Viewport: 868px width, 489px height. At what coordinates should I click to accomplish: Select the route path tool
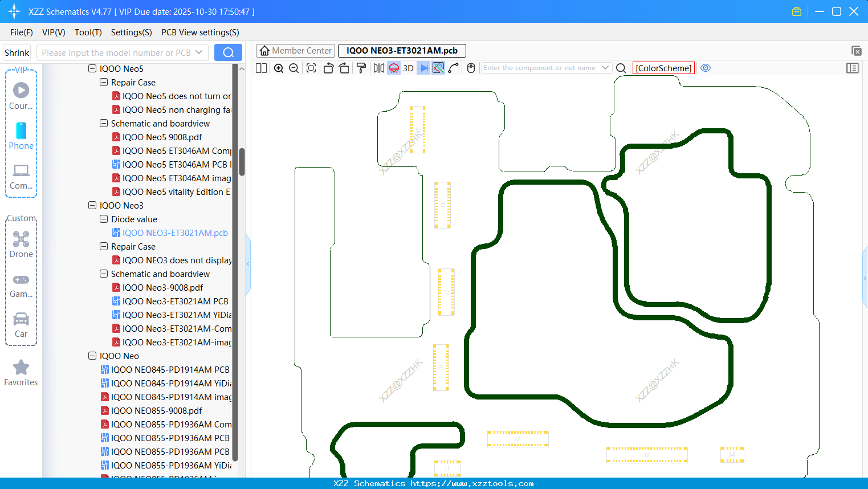[454, 68]
